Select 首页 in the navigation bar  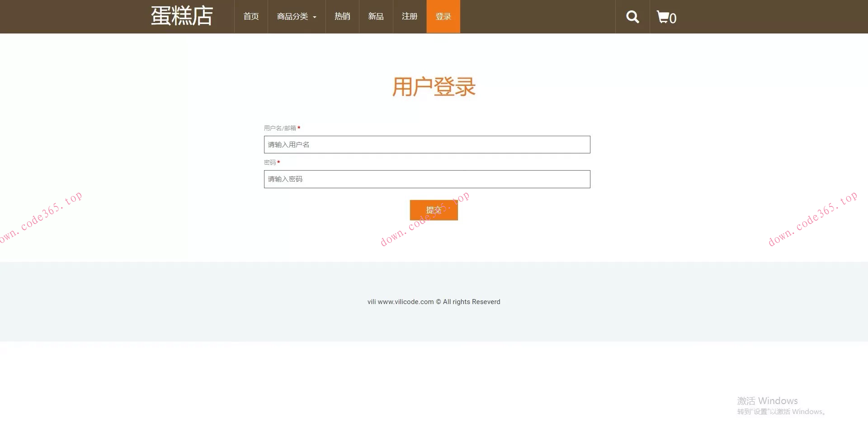(x=251, y=16)
